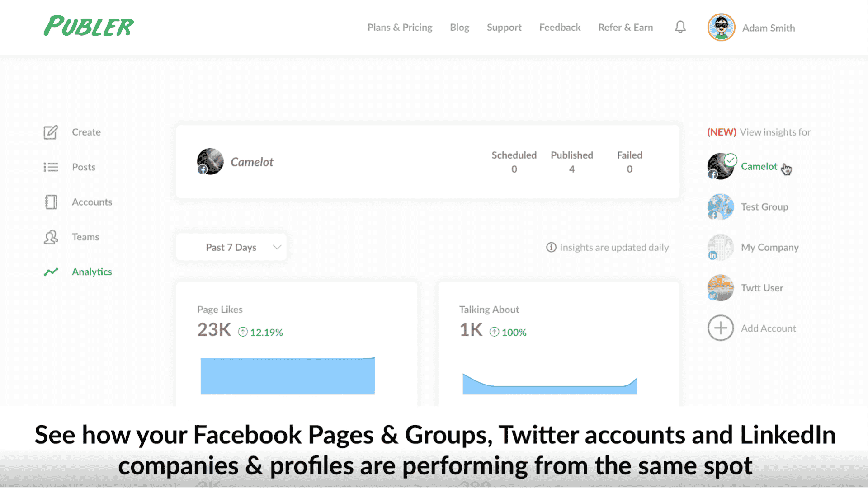Open Posts list icon in sidebar
The width and height of the screenshot is (868, 488).
(51, 167)
